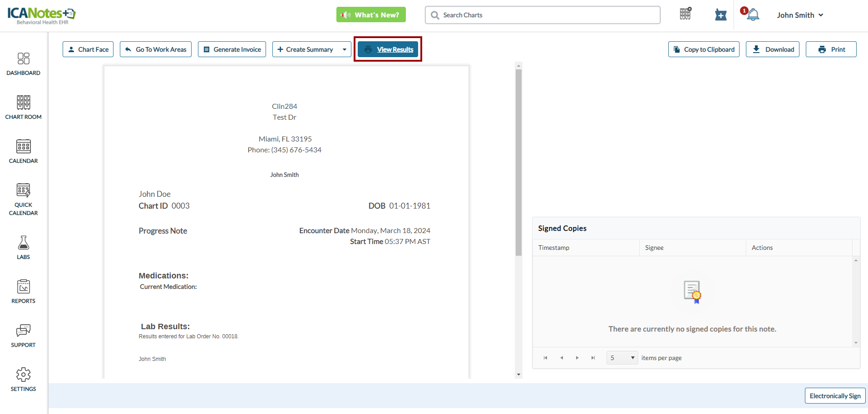Expand the Create Summary dropdown arrow
The image size is (868, 414).
point(345,49)
